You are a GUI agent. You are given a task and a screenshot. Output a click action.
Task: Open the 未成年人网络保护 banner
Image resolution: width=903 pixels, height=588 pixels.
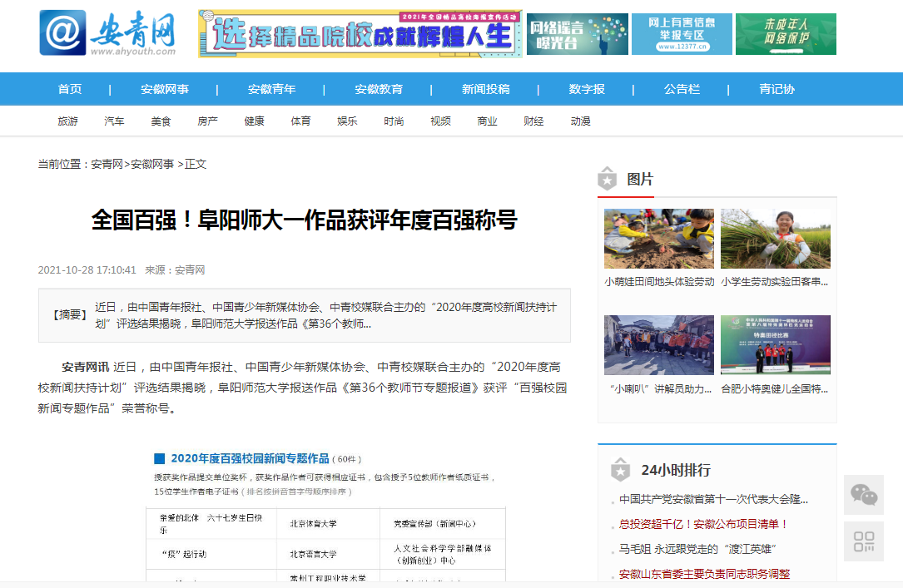click(786, 34)
